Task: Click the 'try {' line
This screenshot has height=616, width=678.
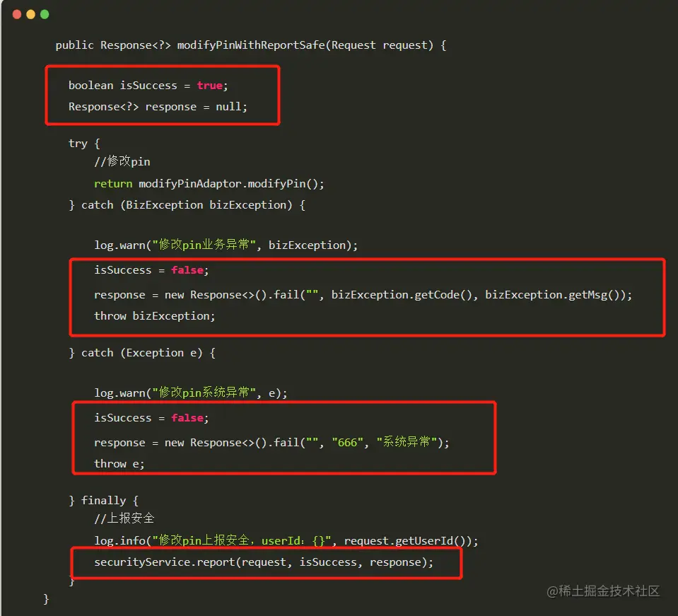Action: tap(84, 143)
